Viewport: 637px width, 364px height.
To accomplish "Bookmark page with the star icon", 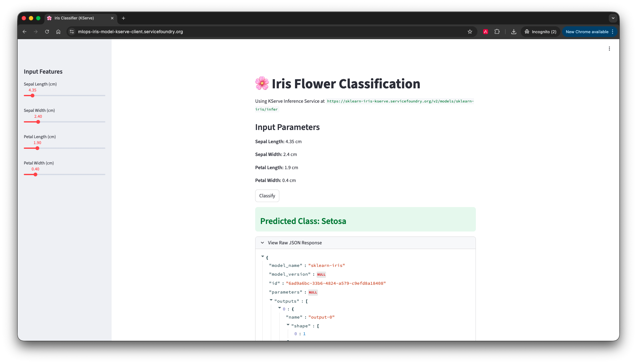I will 470,32.
